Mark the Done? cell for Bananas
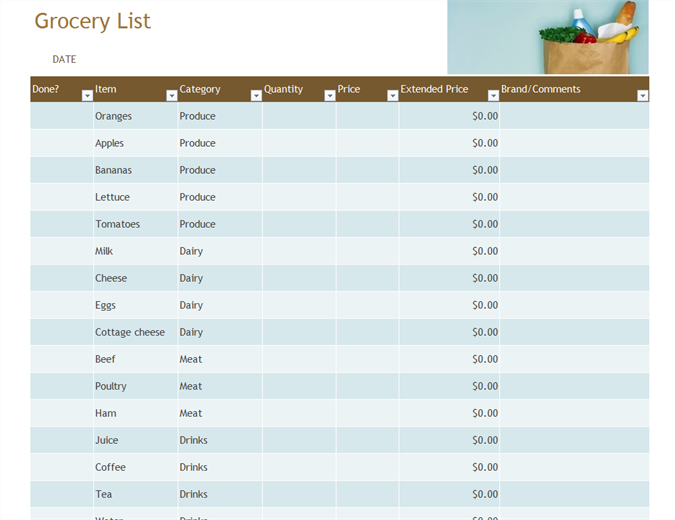This screenshot has height=520, width=675. (61, 170)
